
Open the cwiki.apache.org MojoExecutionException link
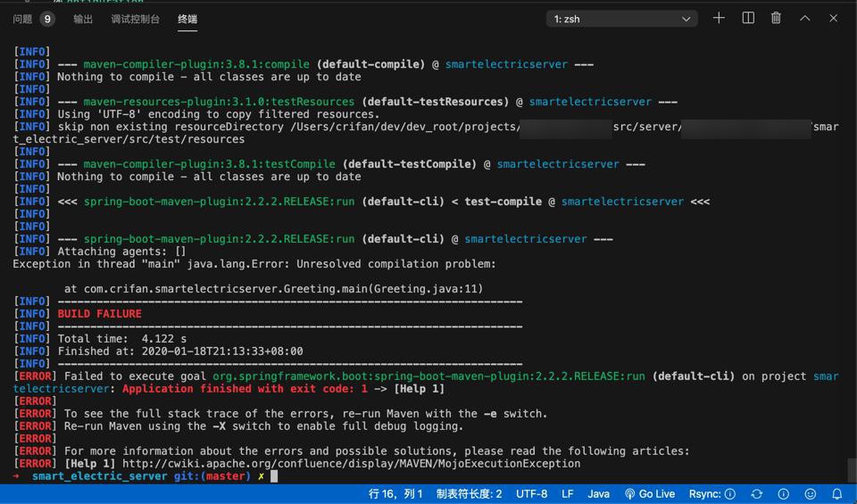point(351,464)
